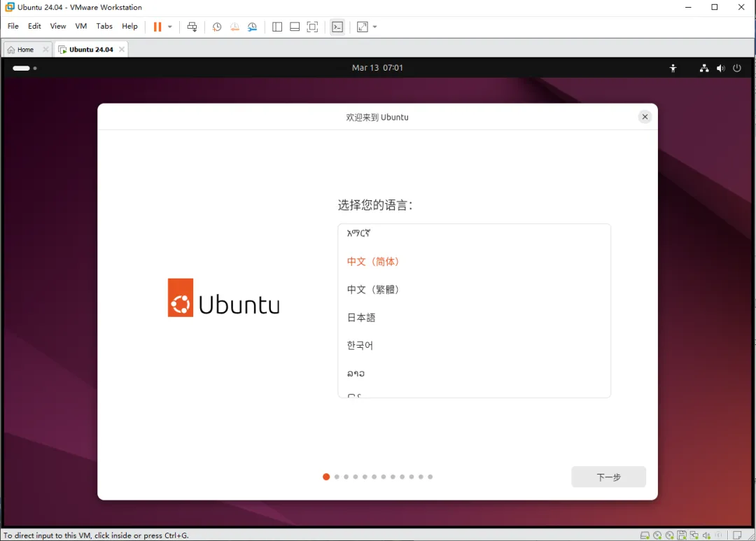Click the 下一步 next button
This screenshot has height=541, width=756.
[608, 477]
